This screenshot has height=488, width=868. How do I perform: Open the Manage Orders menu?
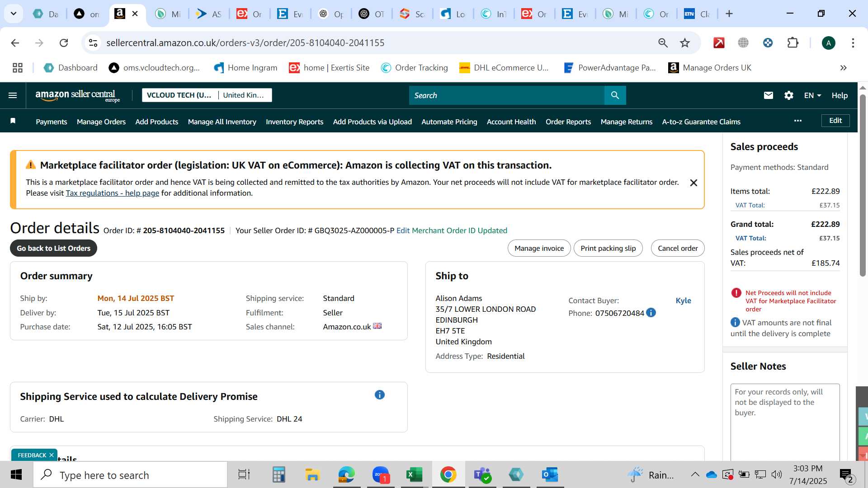(x=101, y=122)
